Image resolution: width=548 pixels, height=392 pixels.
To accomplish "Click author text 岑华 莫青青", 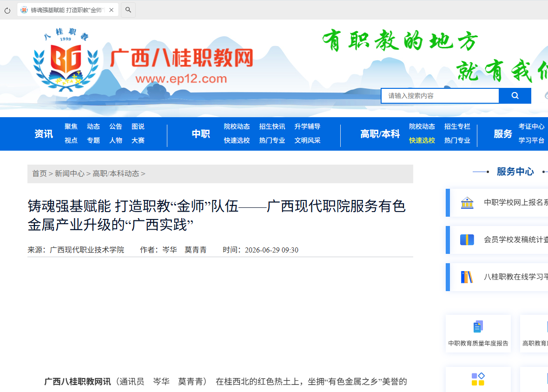I will tap(185, 250).
